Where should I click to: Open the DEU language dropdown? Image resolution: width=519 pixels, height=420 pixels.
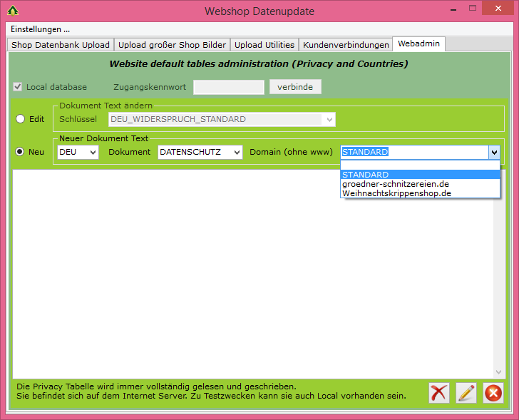coord(78,152)
